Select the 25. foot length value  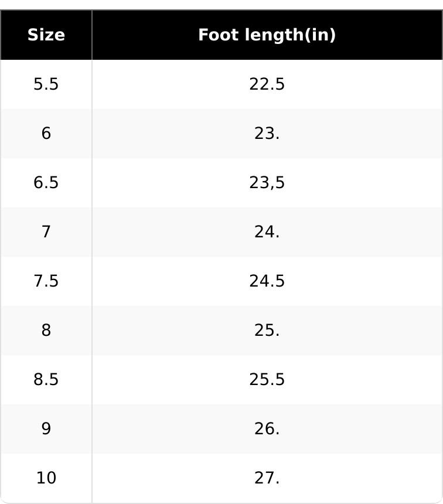[267, 331]
